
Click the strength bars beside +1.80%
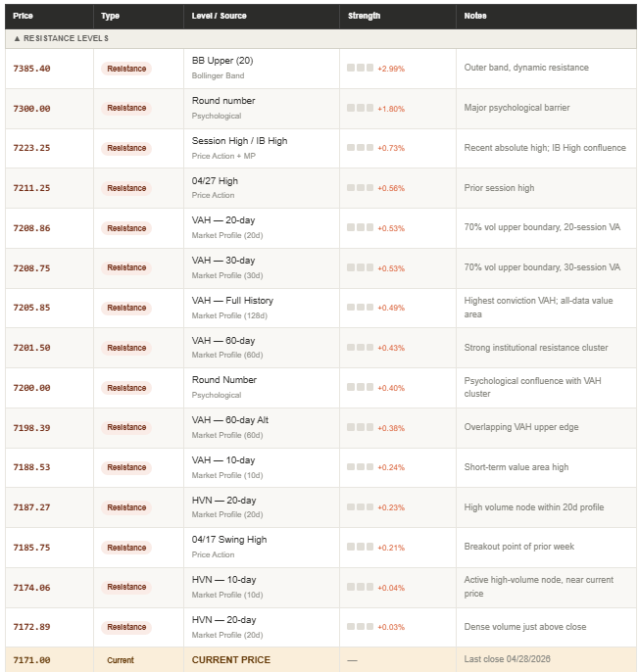pos(360,109)
